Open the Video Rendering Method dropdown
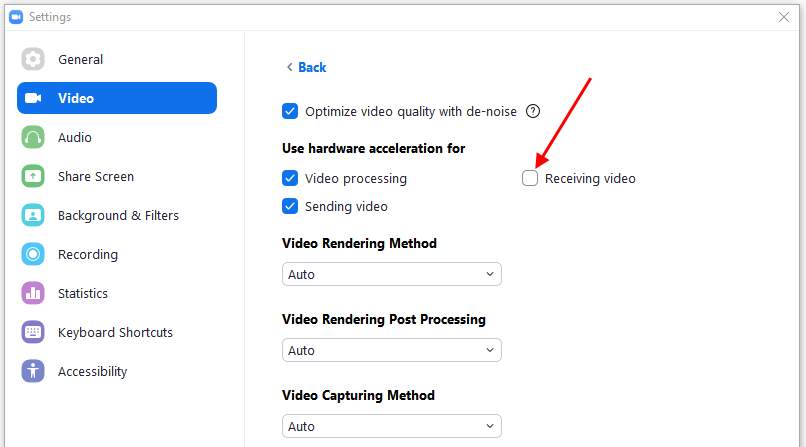This screenshot has height=447, width=806. (x=391, y=274)
